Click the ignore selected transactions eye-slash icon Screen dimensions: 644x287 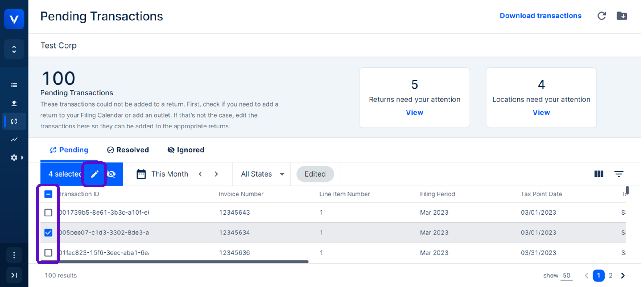[x=111, y=174]
